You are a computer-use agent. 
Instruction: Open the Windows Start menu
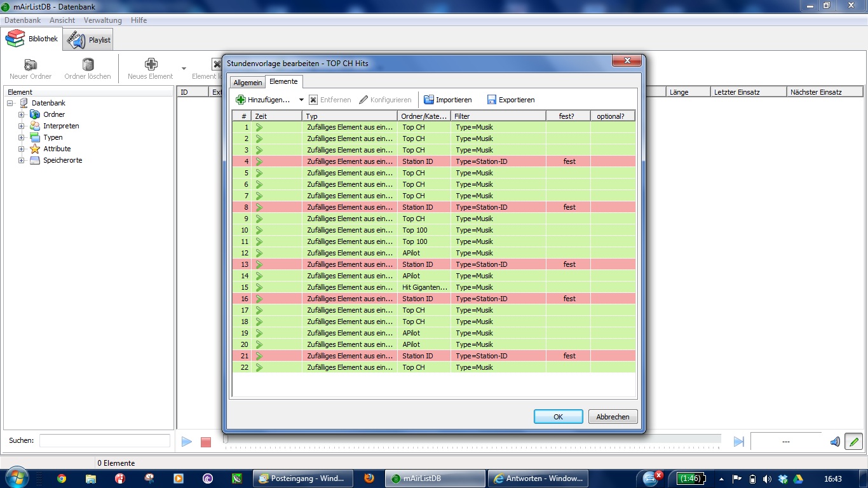pos(15,478)
